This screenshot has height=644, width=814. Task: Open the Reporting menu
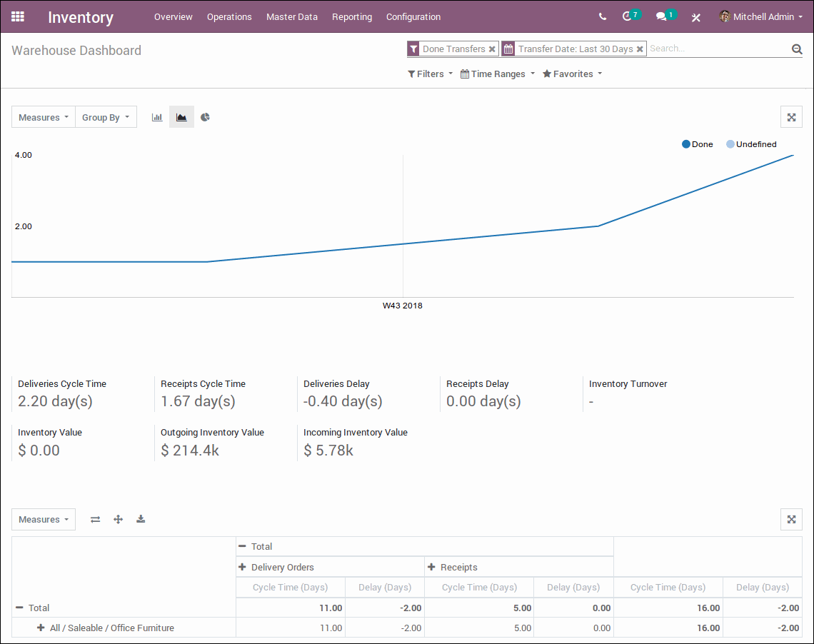(x=352, y=16)
